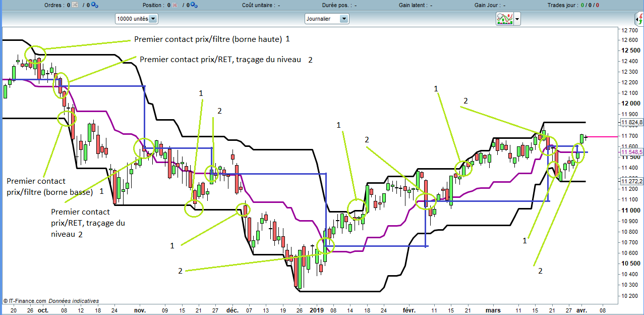Click the 11 272,2 lower band price label
This screenshot has width=644, height=315.
[x=632, y=181]
